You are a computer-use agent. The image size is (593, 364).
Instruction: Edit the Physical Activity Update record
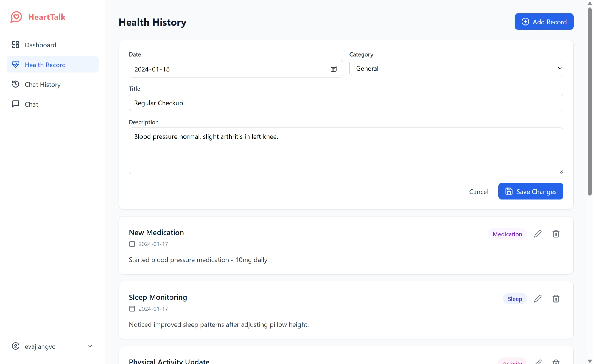pos(538,362)
